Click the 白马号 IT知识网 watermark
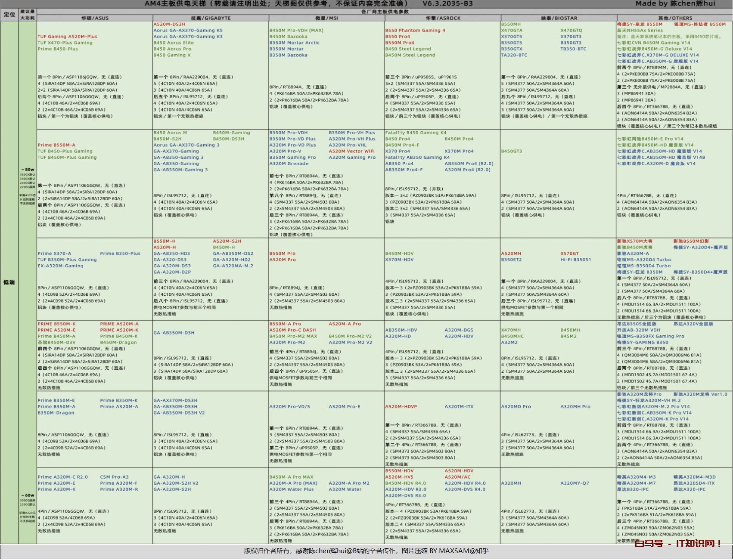Viewport: 733px width, 560px height. 678,544
